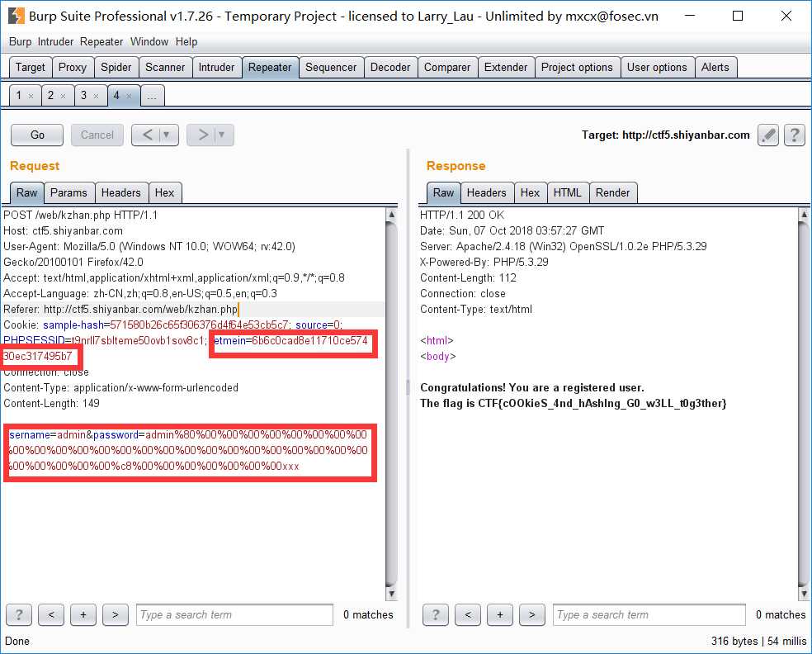
Task: Click the Referer header line in request
Action: pos(120,310)
